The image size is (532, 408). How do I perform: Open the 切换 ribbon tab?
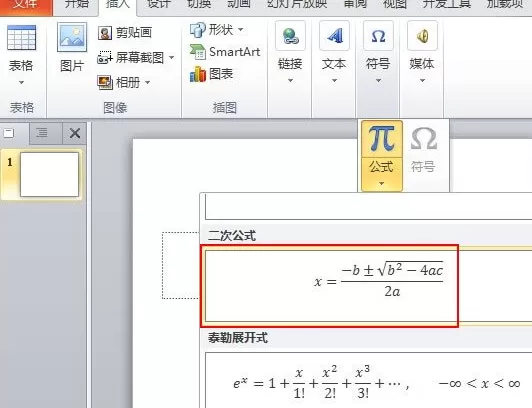199,5
